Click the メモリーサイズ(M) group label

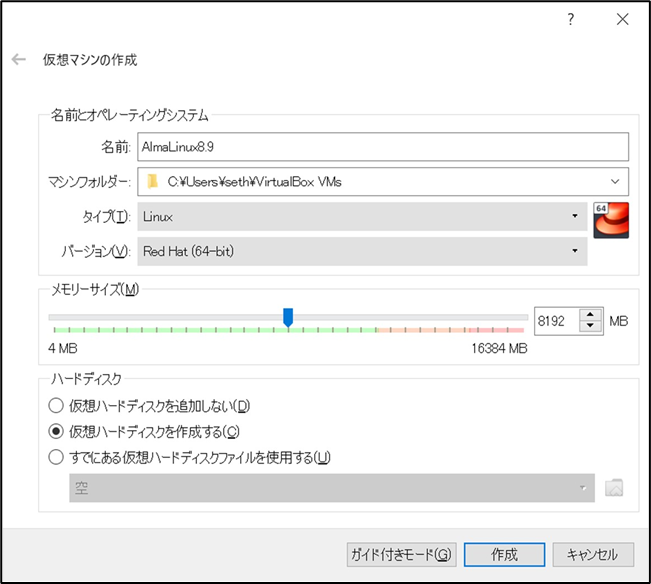tap(95, 290)
